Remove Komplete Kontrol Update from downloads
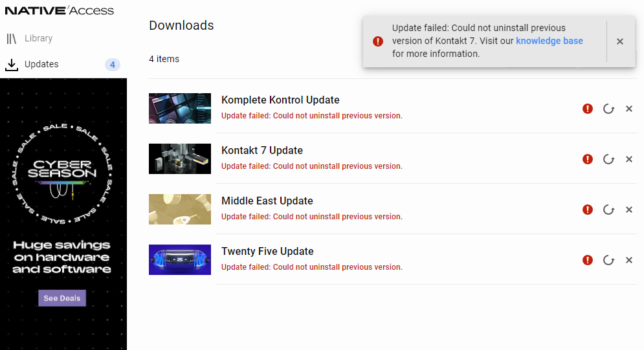 [629, 109]
